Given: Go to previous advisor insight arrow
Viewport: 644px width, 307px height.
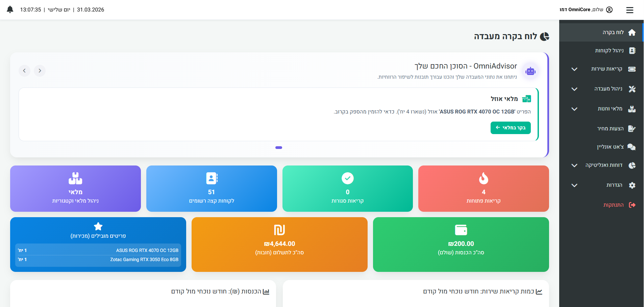Looking at the screenshot, I should click(x=40, y=71).
